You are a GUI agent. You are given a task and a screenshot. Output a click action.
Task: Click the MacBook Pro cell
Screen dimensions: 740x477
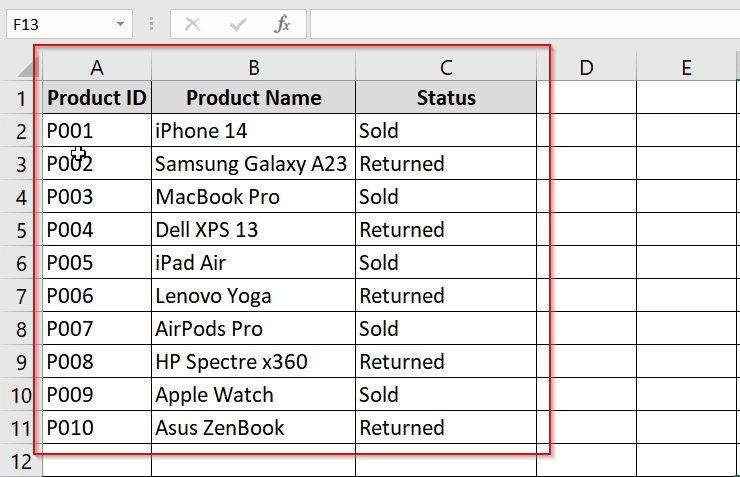pyautogui.click(x=253, y=196)
